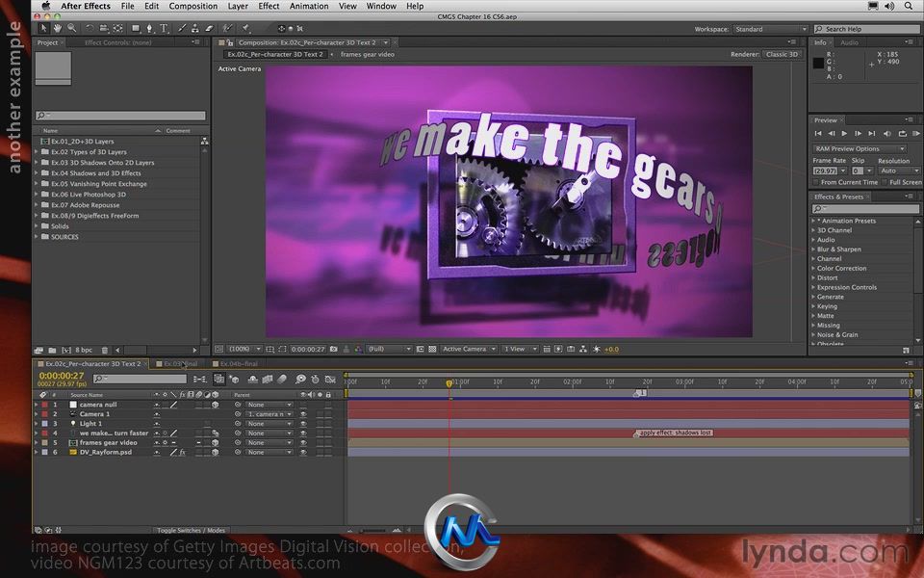Expand Animation Presets category
The height and width of the screenshot is (578, 924).
(814, 221)
